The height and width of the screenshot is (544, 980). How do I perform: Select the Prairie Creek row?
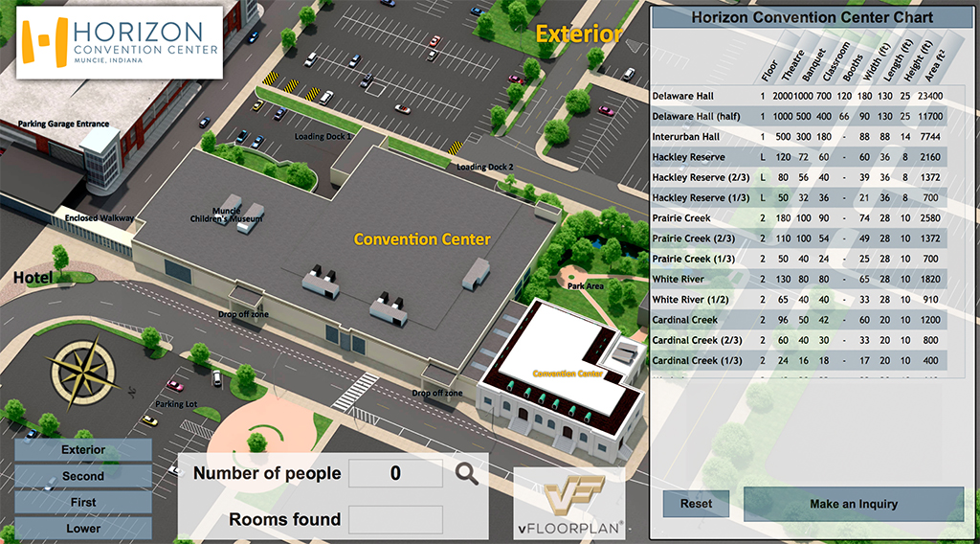[x=799, y=218]
